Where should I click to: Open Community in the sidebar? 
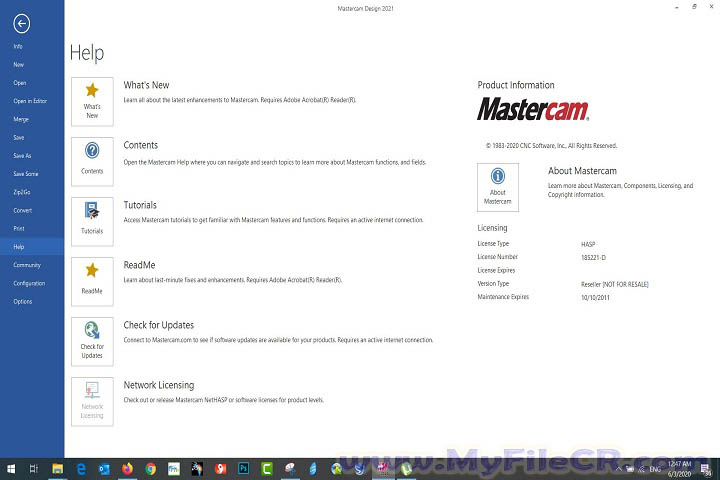(x=27, y=265)
